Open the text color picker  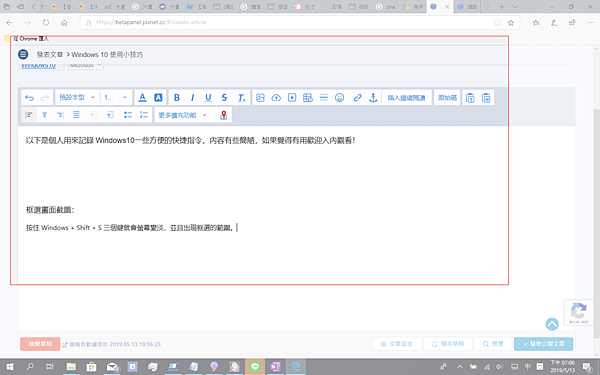[x=142, y=98]
